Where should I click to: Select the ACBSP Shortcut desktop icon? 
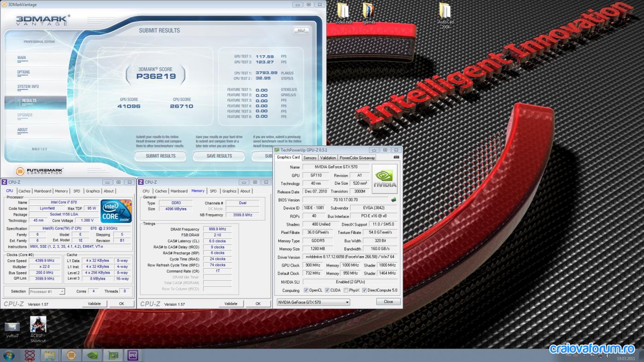[x=38, y=330]
